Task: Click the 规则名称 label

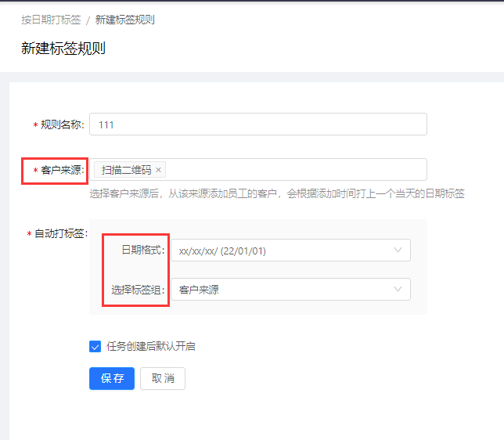Action: [63, 124]
